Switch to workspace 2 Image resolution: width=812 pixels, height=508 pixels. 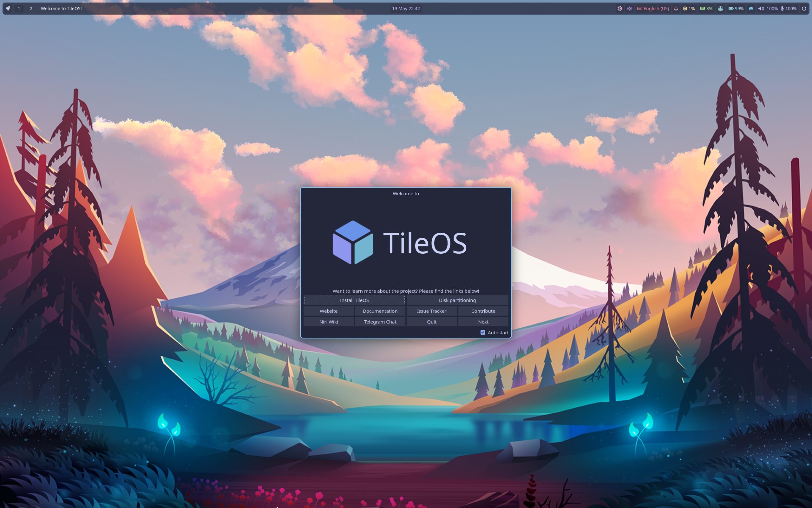pyautogui.click(x=31, y=8)
